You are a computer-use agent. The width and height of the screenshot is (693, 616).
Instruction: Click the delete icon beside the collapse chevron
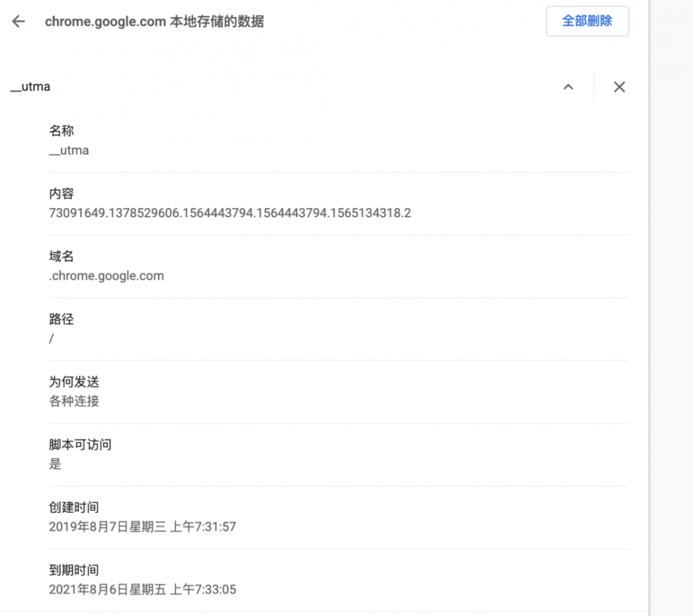[619, 87]
